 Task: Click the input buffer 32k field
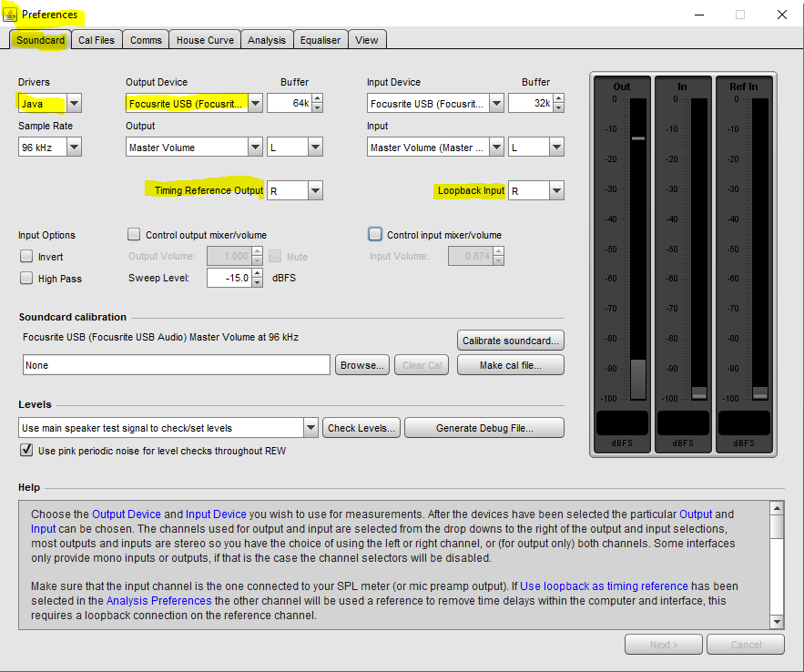pyautogui.click(x=531, y=104)
